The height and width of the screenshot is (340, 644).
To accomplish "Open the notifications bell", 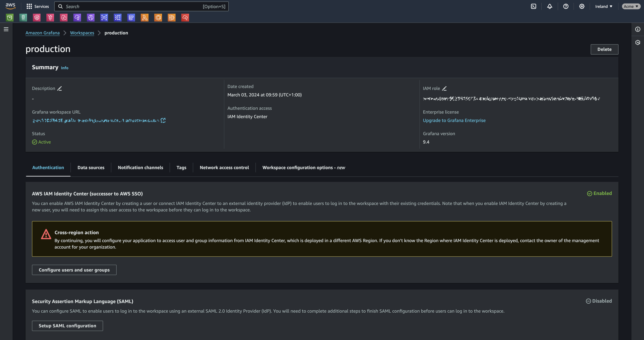I will [550, 6].
